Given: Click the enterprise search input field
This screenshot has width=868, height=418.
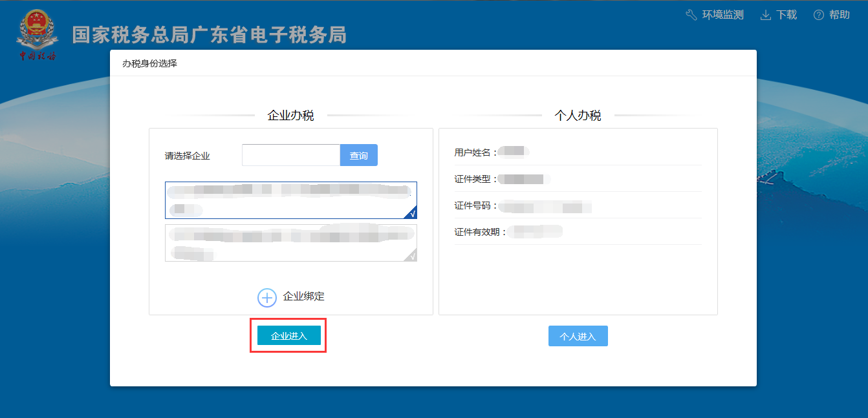Looking at the screenshot, I should point(290,155).
